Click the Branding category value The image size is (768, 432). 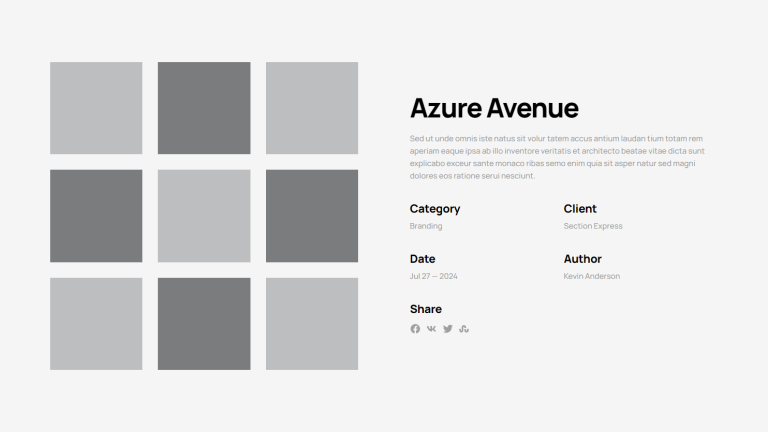tap(426, 226)
